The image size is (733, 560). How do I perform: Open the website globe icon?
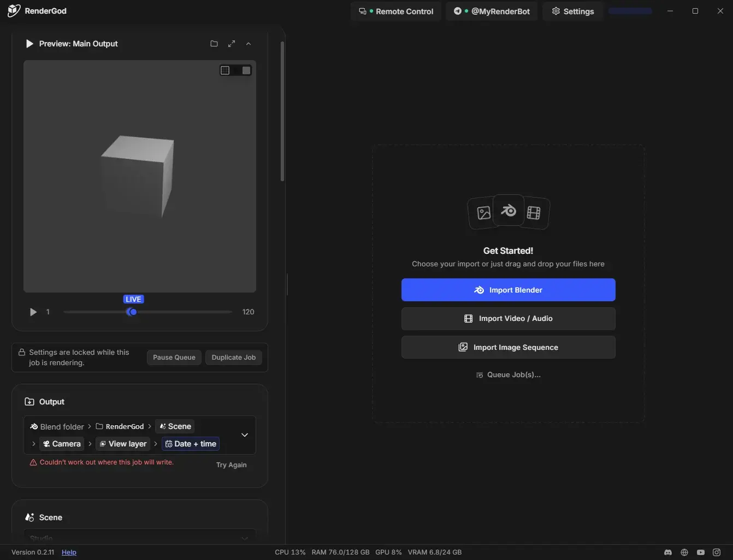(x=684, y=552)
